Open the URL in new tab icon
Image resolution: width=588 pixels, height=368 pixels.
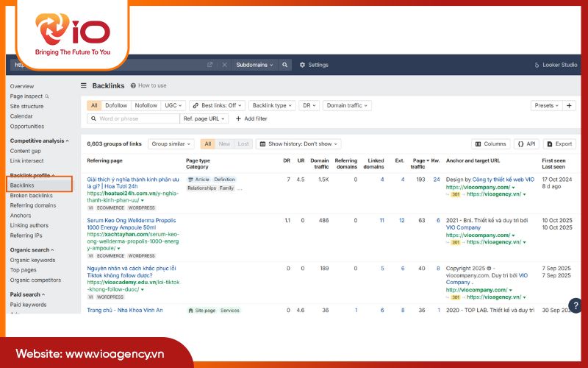click(210, 65)
